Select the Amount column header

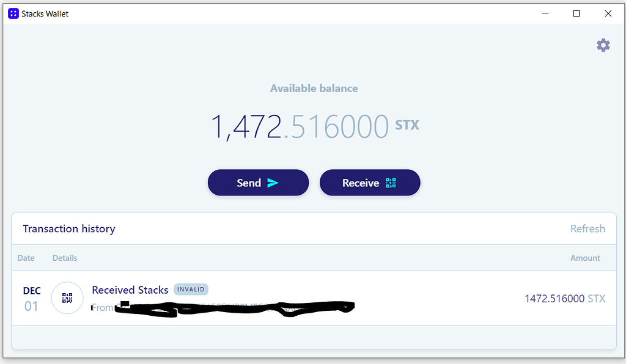pos(585,258)
